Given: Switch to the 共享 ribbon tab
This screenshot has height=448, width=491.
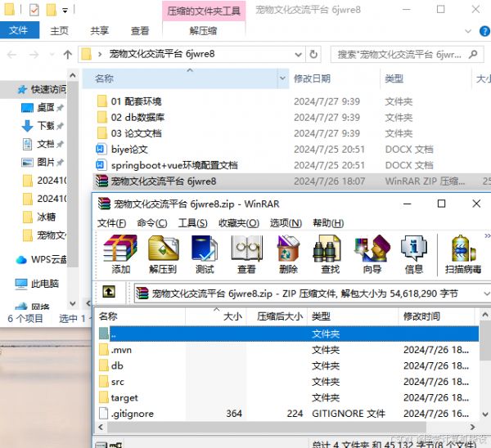Looking at the screenshot, I should point(99,31).
